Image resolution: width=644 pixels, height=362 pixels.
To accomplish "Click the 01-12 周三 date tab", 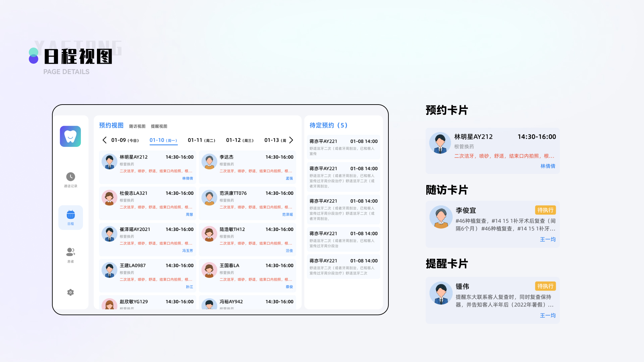I will click(x=239, y=140).
